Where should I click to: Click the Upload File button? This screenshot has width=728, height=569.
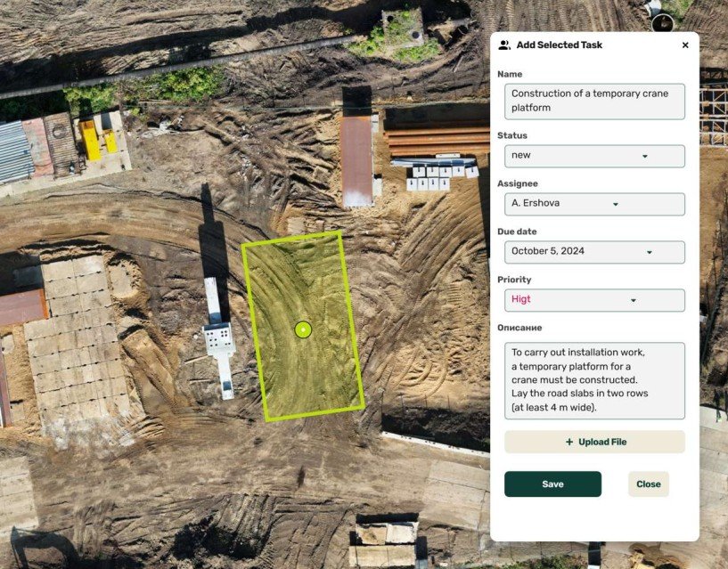(594, 442)
